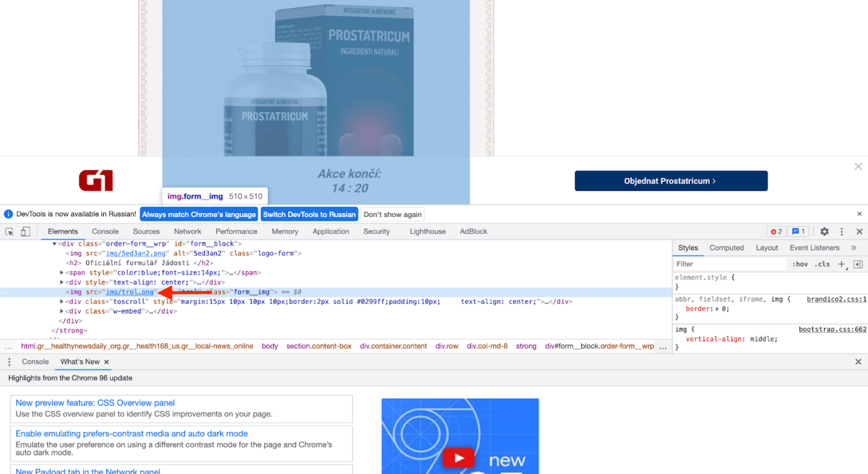Toggle computed styles sidebar icon

858,264
